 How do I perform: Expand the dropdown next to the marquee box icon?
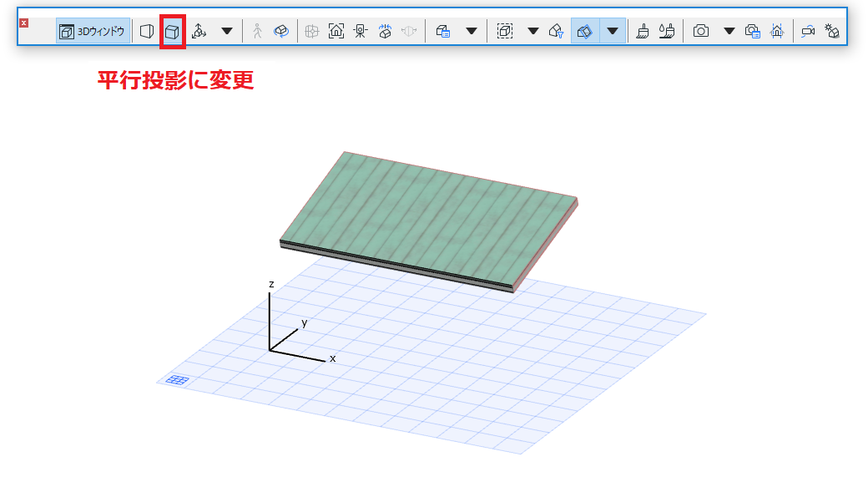pyautogui.click(x=533, y=31)
